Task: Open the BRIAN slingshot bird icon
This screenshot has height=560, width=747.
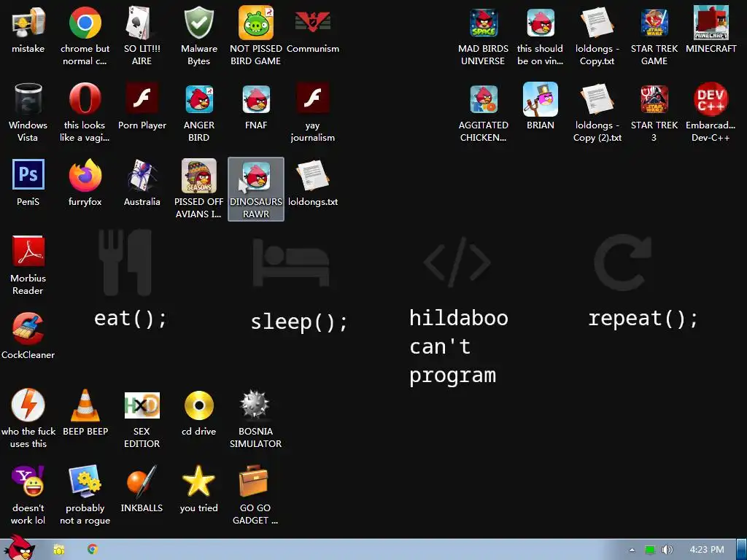Action: (541, 99)
